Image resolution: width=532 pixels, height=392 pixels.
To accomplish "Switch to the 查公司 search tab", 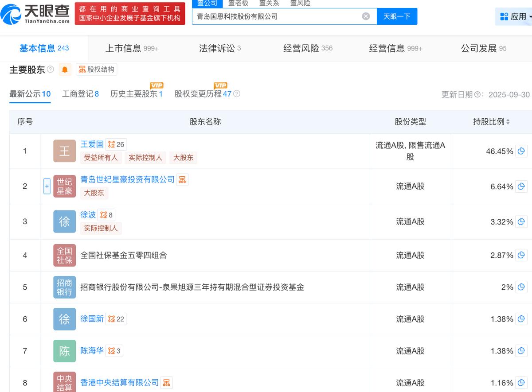I will pyautogui.click(x=207, y=4).
